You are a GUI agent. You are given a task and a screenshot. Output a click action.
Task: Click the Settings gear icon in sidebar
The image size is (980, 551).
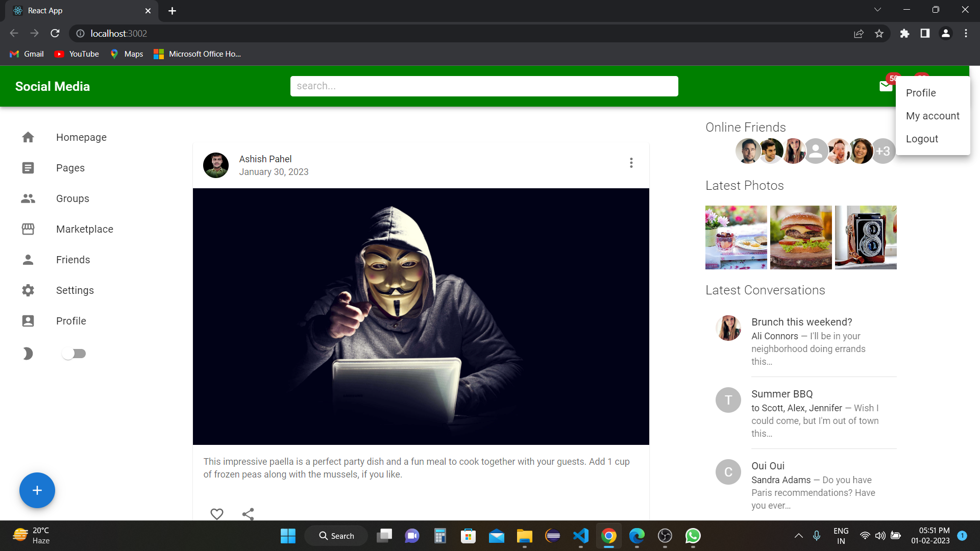coord(28,290)
